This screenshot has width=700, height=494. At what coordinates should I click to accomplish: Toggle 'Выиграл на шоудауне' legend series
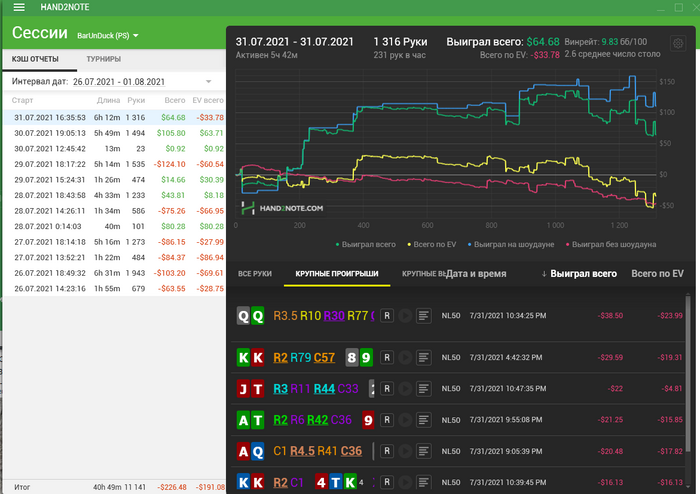click(511, 245)
